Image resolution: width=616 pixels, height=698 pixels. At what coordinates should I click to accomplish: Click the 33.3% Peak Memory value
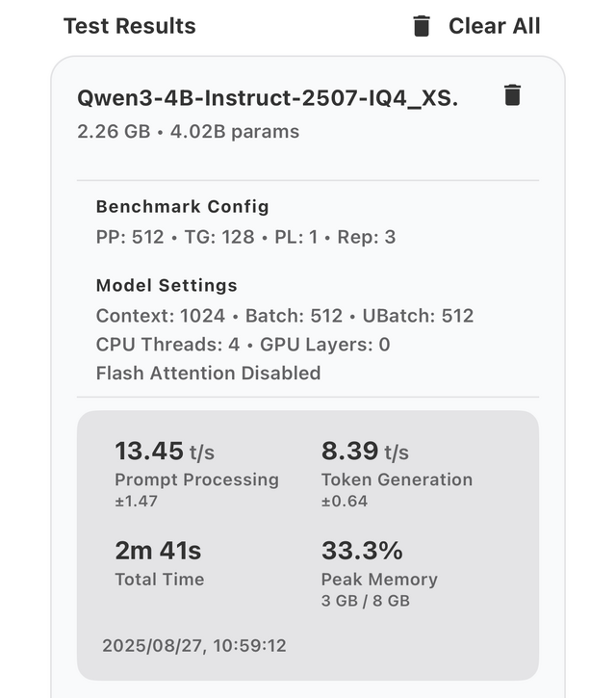pyautogui.click(x=361, y=551)
